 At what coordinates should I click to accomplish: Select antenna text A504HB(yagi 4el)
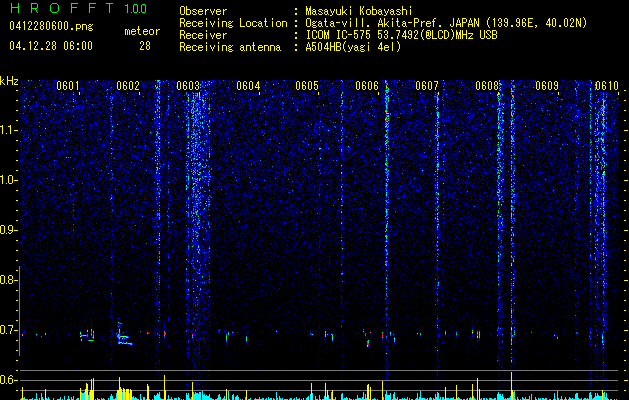point(353,47)
